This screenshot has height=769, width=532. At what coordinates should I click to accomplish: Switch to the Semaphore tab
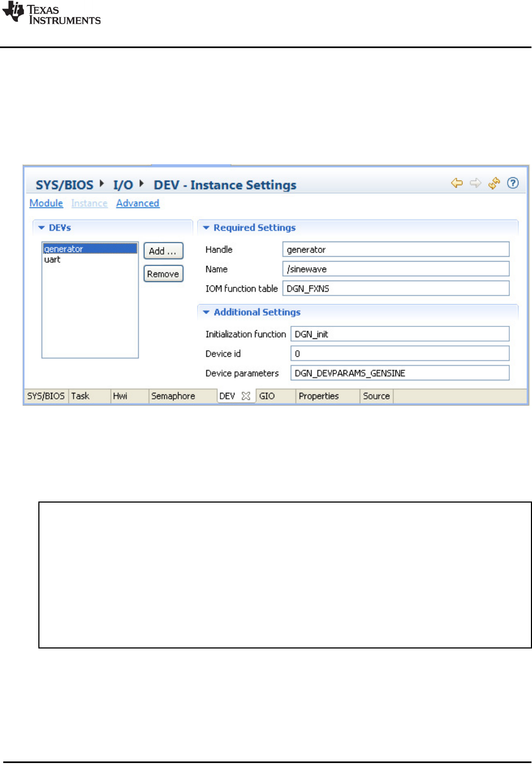183,396
